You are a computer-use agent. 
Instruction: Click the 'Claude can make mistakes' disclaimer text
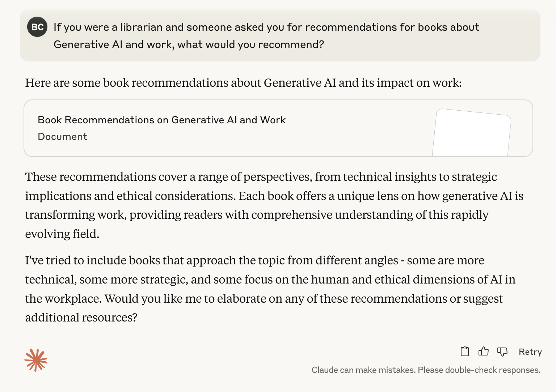[x=426, y=370]
